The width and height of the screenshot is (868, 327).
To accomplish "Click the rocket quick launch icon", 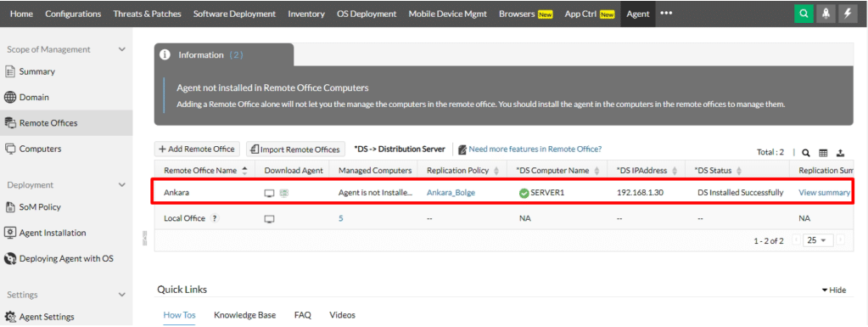I will [826, 14].
